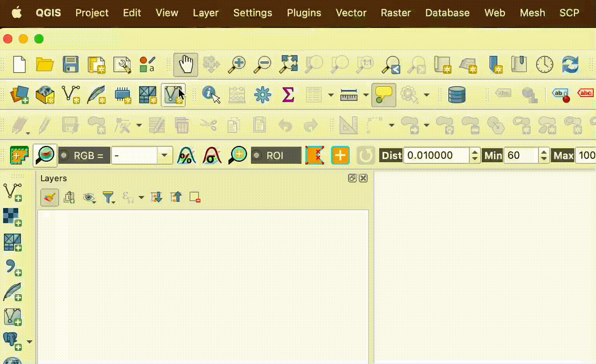This screenshot has width=596, height=364.
Task: Increase the Dist value with stepper
Action: (474, 152)
